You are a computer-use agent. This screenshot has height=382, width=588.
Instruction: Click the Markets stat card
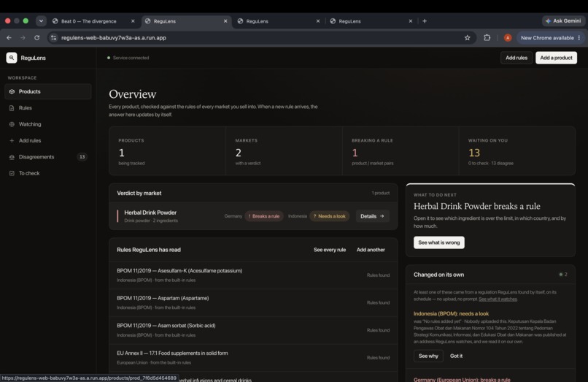coord(284,151)
